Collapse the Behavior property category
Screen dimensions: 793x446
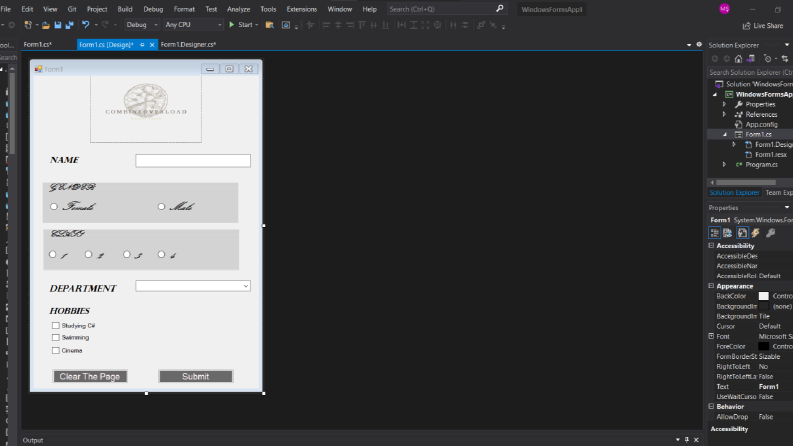711,406
